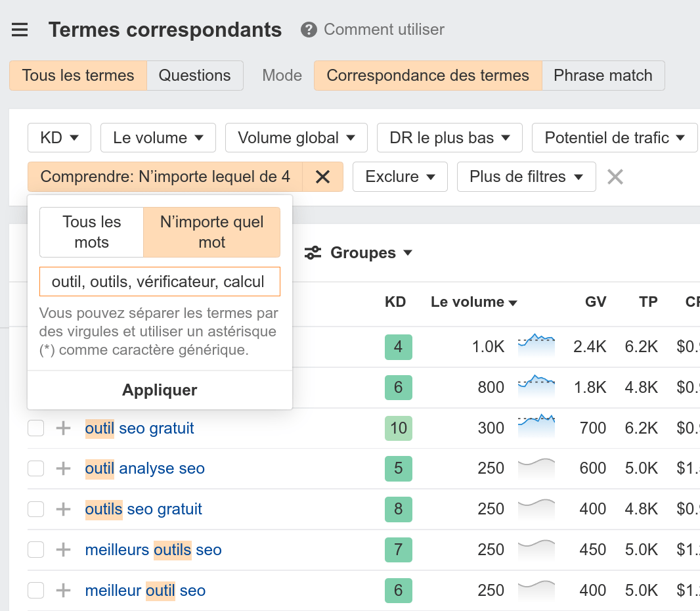Check the checkbox next to outil analyse seo
The image size is (700, 611).
[x=35, y=468]
